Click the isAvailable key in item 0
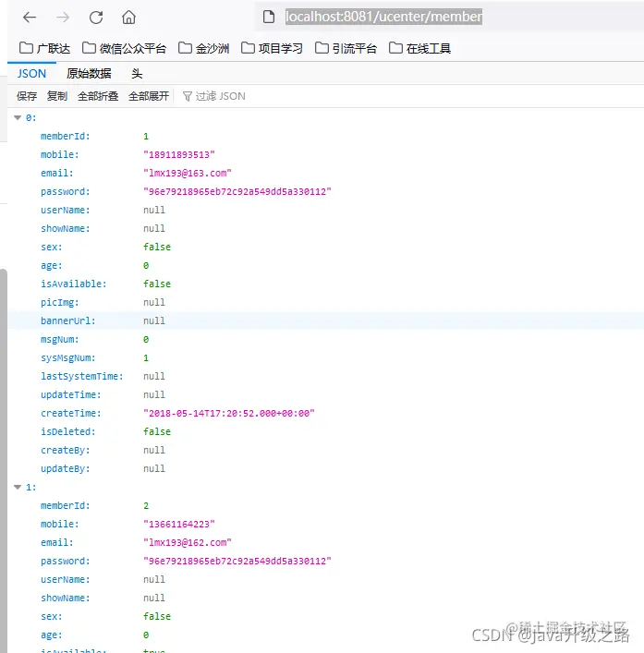 pyautogui.click(x=73, y=284)
